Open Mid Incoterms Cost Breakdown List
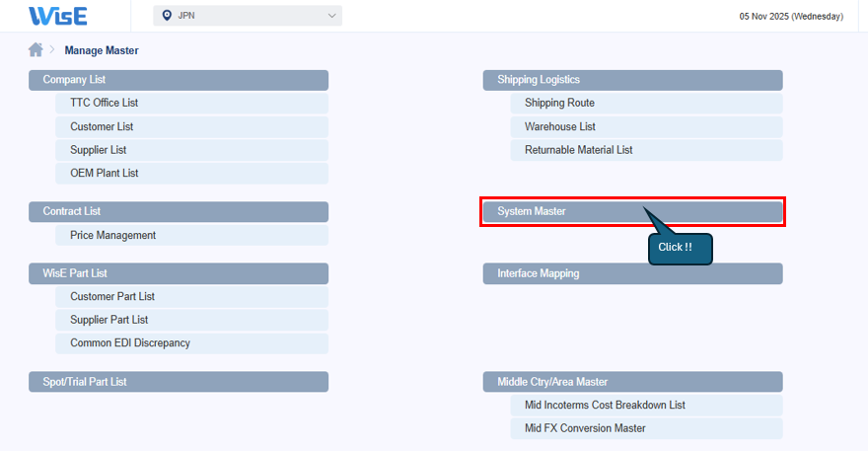868x451 pixels. coord(605,405)
